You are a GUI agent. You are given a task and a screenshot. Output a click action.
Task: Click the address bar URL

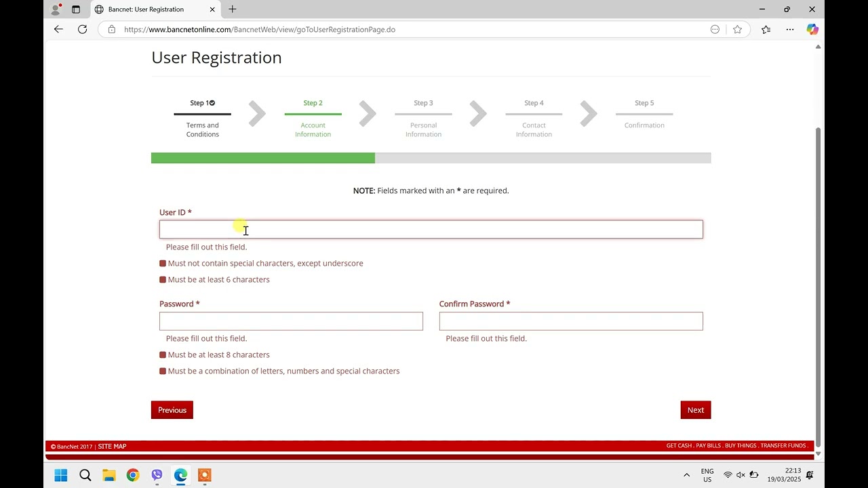pos(260,29)
